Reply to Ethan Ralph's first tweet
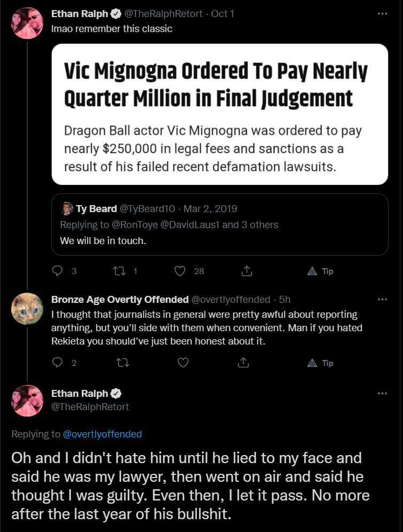 tap(57, 271)
